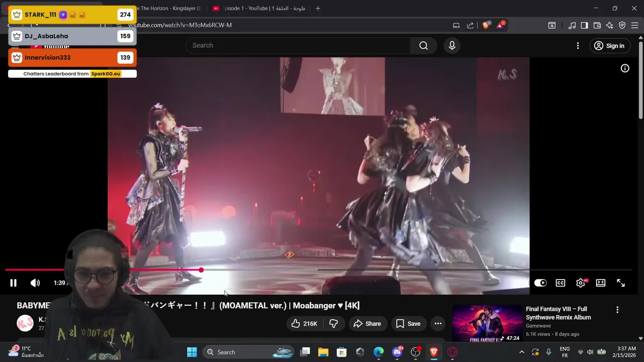Open Brave Wallet icon
644x362 pixels.
597,25
